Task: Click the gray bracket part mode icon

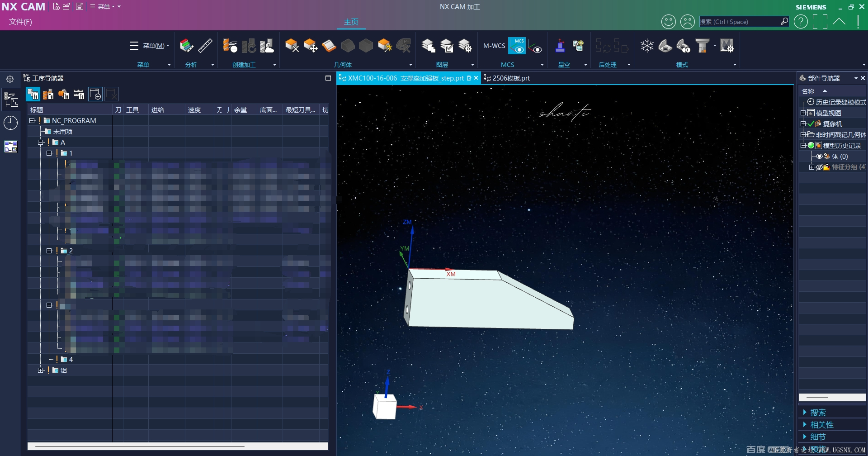Action: tap(665, 46)
